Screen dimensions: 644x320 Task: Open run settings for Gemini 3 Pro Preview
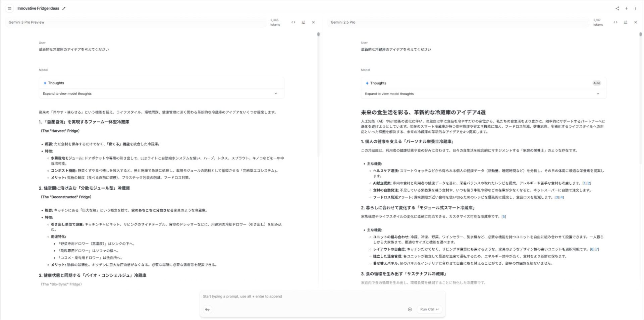click(x=304, y=22)
